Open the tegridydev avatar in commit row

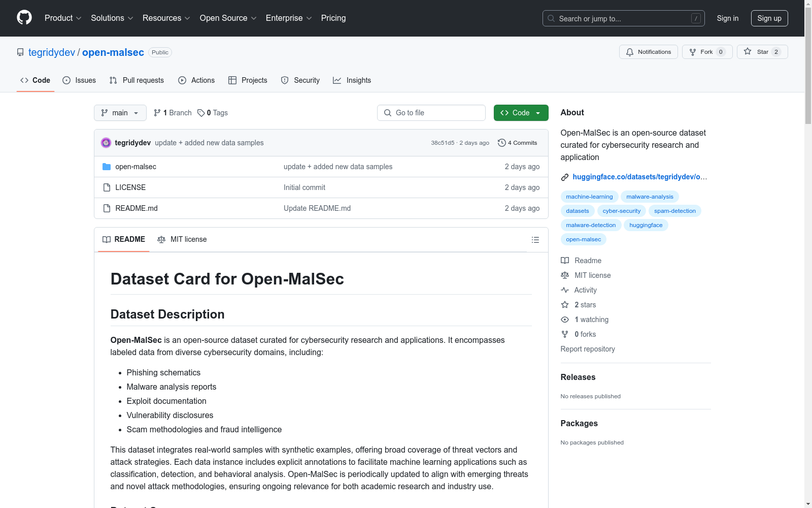[x=106, y=143]
